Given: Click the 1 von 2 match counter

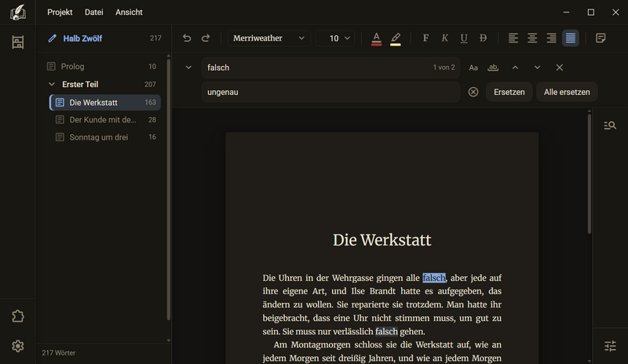Looking at the screenshot, I should 444,67.
